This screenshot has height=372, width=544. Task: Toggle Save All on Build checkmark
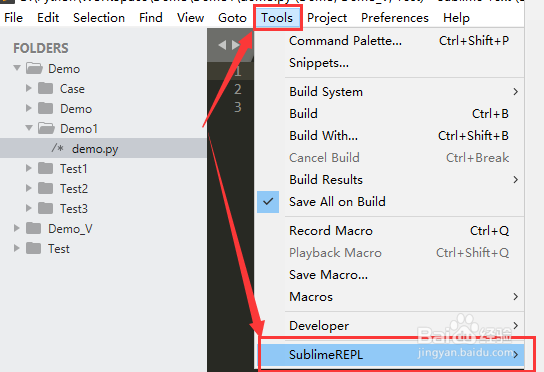(268, 202)
